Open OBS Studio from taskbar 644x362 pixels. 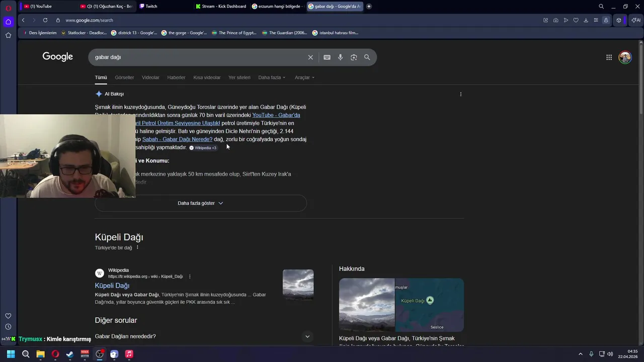[100, 354]
